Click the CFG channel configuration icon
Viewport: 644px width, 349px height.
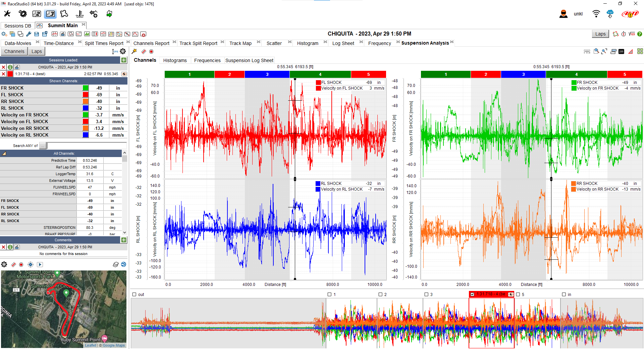115,51
